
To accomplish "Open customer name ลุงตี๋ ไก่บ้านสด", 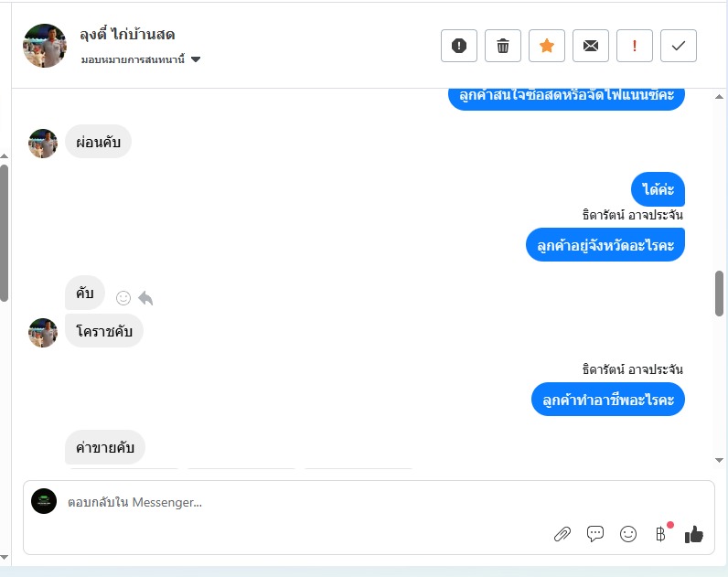I will pos(127,35).
